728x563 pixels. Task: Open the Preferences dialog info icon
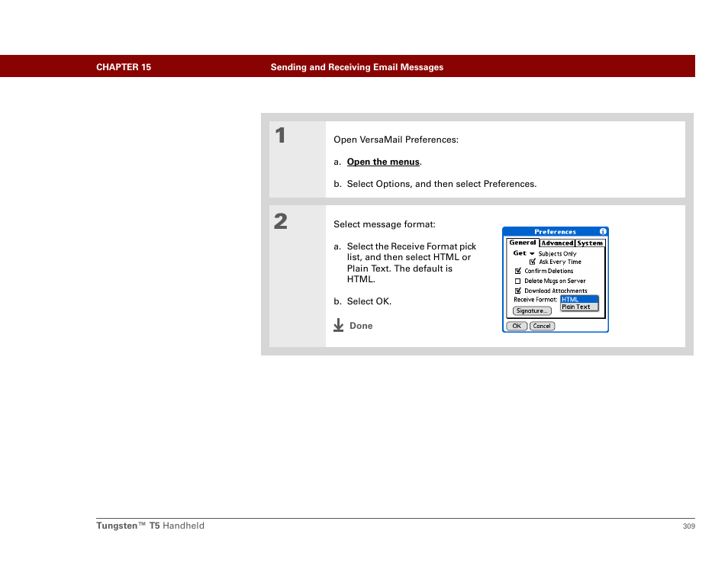[x=603, y=231]
